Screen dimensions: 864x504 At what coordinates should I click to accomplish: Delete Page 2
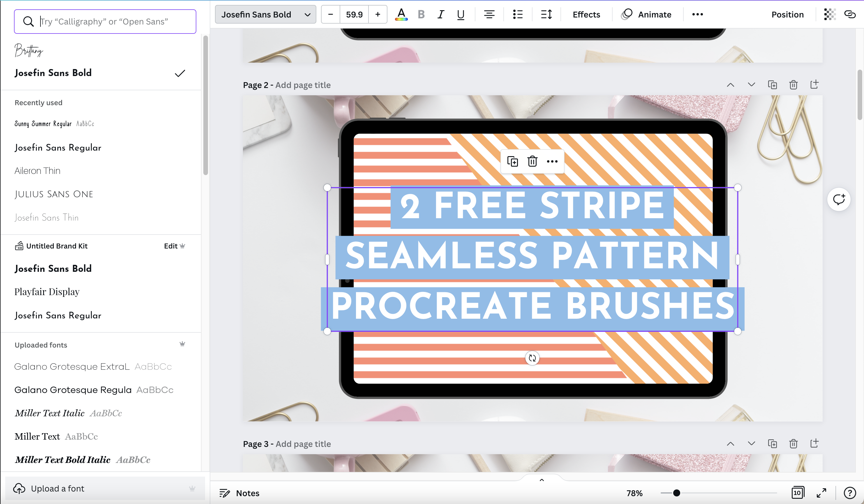coord(793,85)
